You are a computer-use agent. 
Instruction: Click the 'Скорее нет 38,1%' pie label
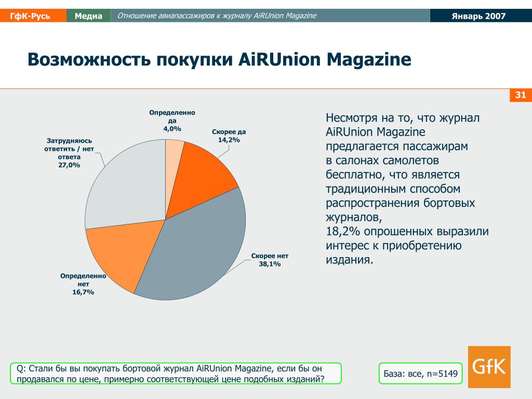pyautogui.click(x=270, y=260)
